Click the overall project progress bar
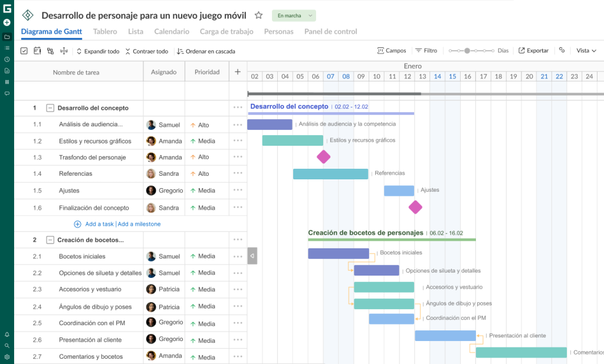This screenshot has width=604, height=364. [426, 94]
